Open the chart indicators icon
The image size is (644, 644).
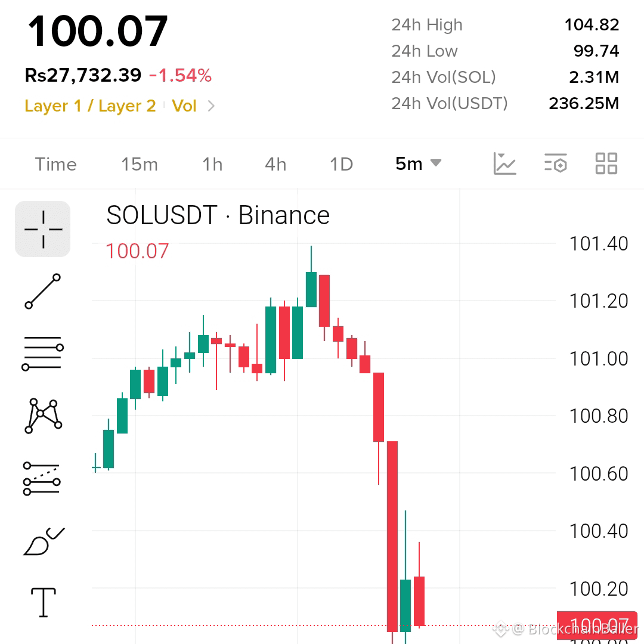(504, 163)
